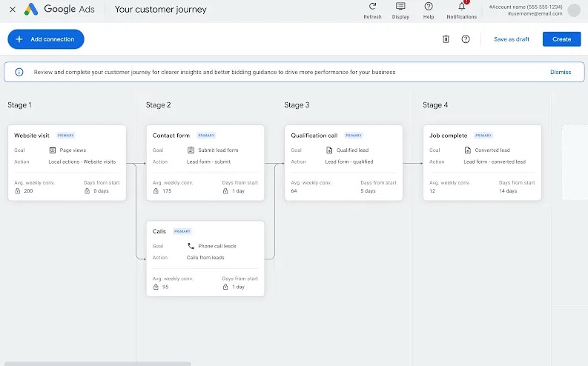Screen dimensions: 588x366
Task: Click lock icon next to Calls 1 day
Action: (x=225, y=287)
